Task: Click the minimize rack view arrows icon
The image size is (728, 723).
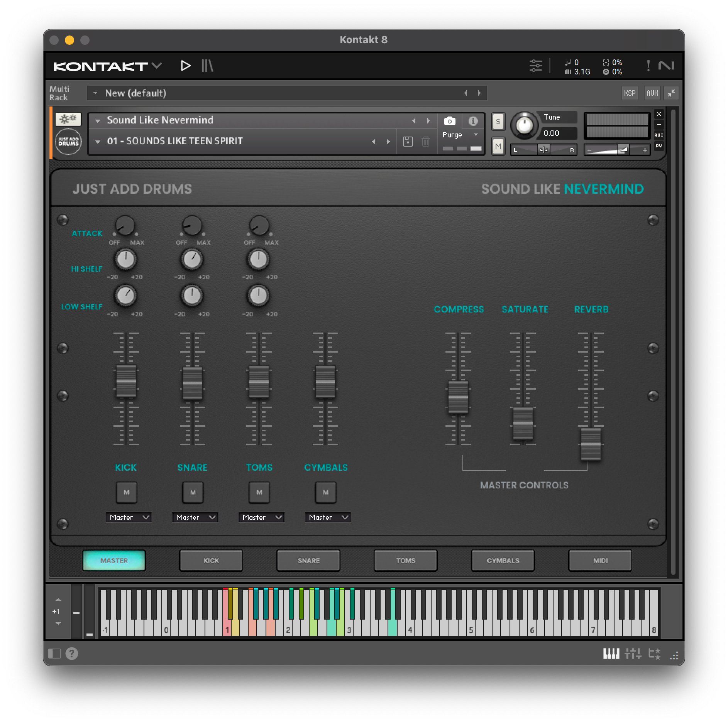Action: [671, 93]
